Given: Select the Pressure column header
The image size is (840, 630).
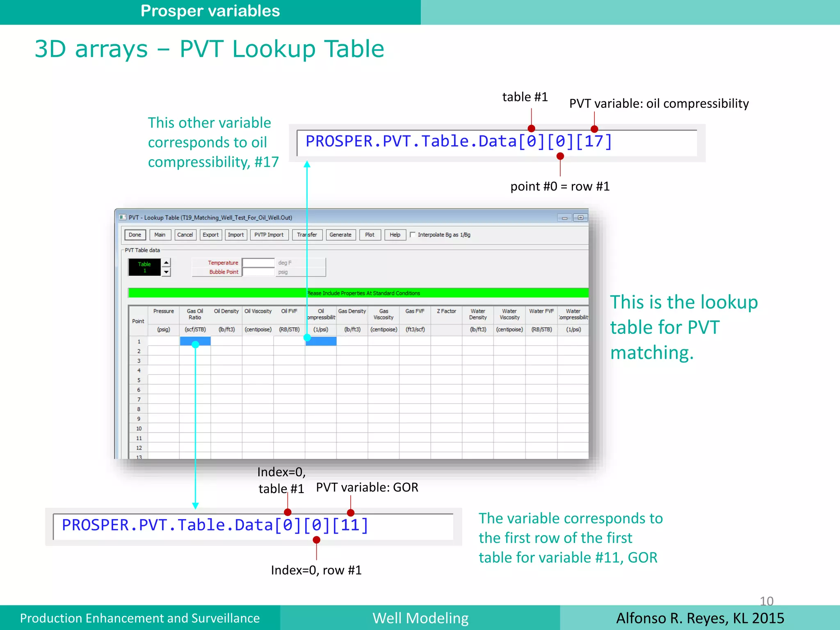Looking at the screenshot, I should [164, 315].
